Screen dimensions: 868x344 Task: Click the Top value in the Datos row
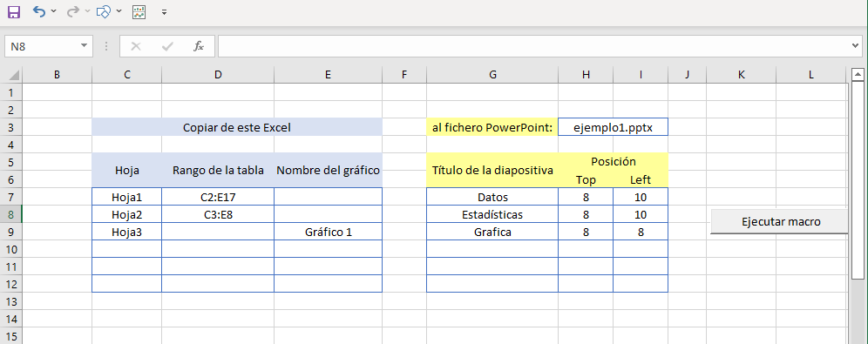586,197
